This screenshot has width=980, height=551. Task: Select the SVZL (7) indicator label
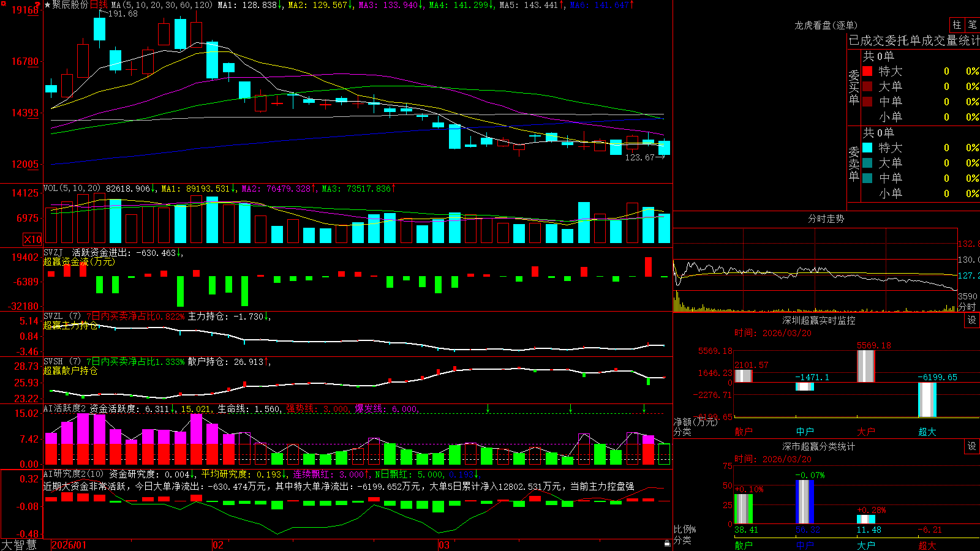click(62, 317)
